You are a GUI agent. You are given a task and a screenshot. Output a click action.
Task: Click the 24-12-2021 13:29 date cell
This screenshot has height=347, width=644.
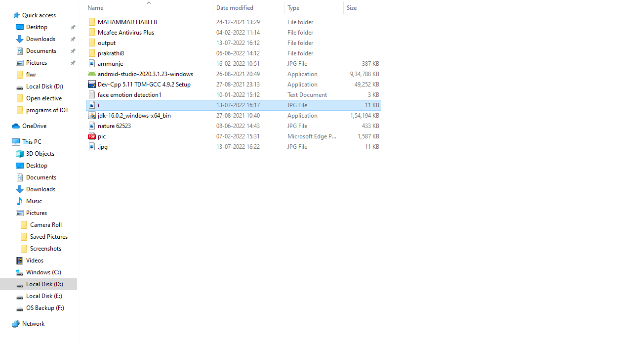pos(238,22)
